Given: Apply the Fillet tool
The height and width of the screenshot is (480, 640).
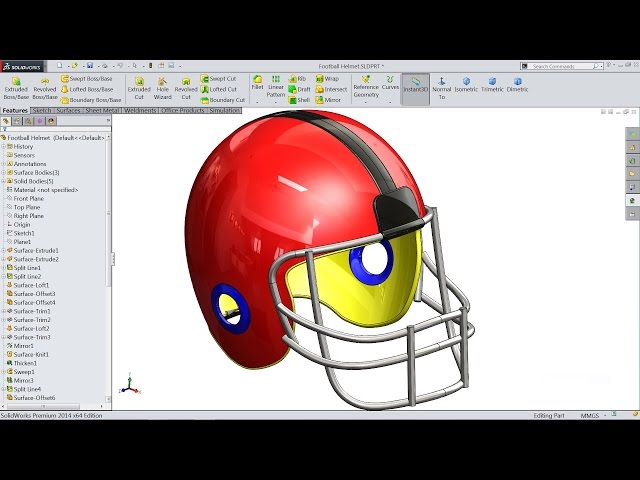Looking at the screenshot, I should pyautogui.click(x=257, y=82).
